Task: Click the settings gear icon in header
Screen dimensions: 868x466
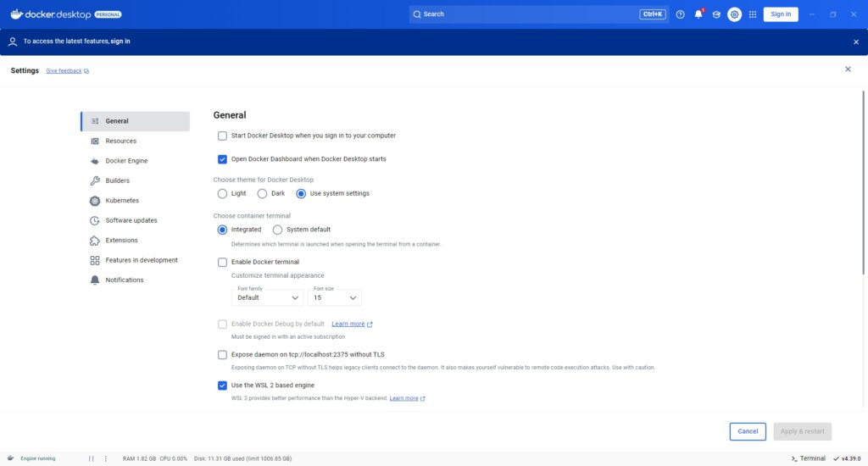Action: [x=735, y=14]
